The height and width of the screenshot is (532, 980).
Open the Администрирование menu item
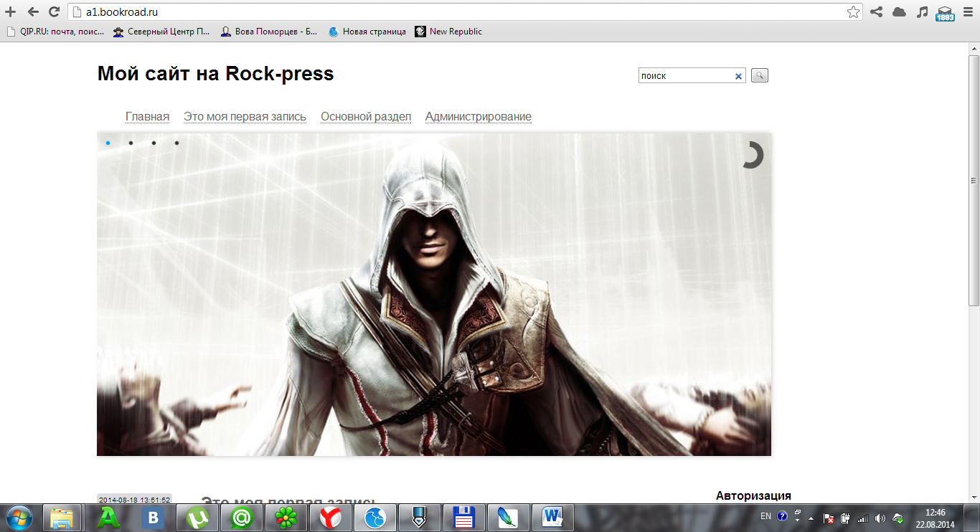click(479, 117)
